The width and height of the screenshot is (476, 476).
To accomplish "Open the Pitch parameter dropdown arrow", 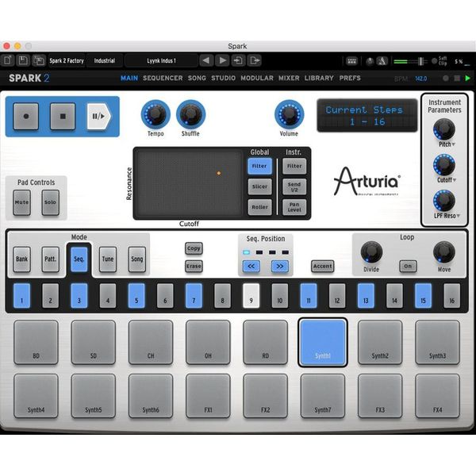I will 454,144.
